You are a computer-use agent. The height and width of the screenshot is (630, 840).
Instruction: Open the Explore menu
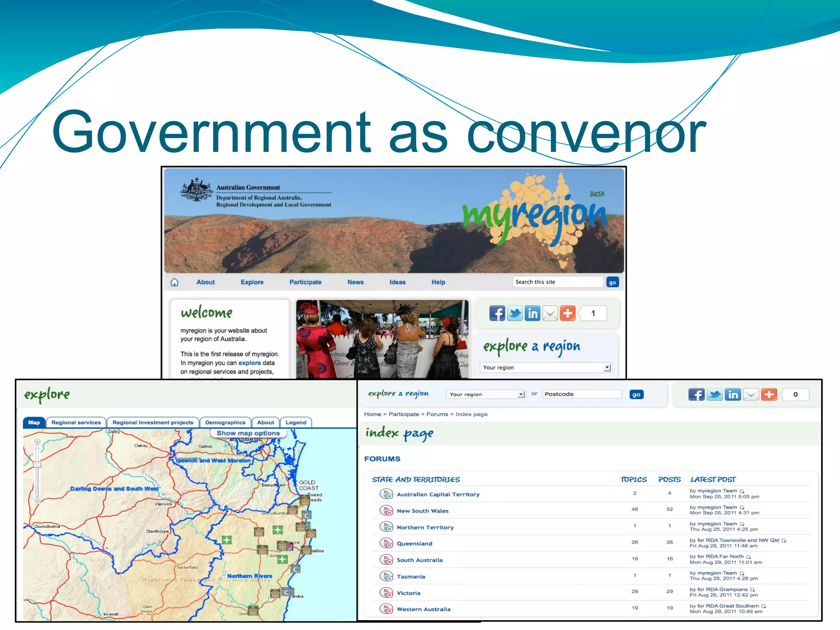click(x=252, y=282)
